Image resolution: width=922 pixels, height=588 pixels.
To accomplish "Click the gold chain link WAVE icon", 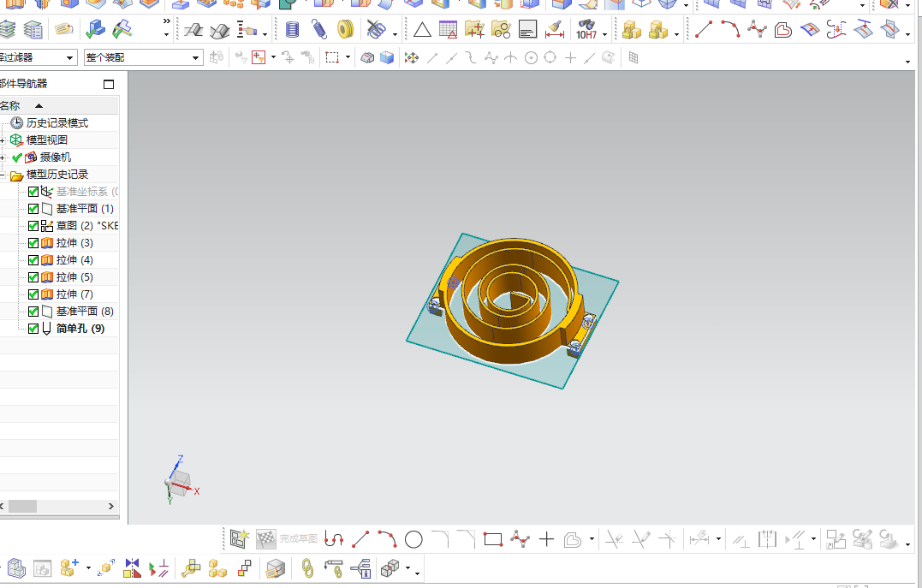I will coord(307,568).
